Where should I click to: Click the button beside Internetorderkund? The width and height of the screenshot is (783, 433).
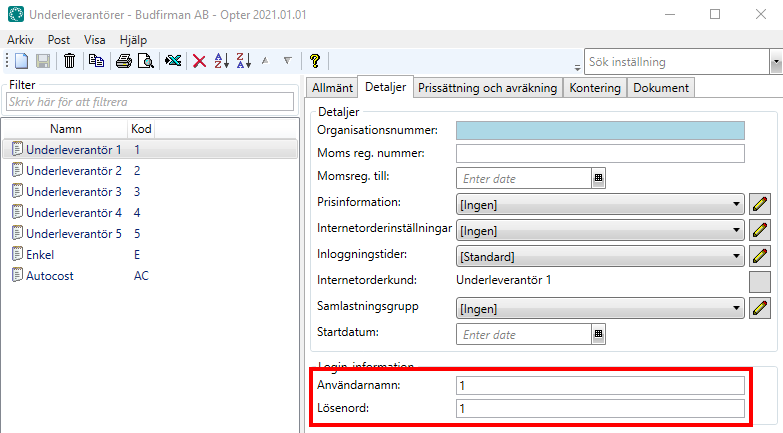[760, 281]
